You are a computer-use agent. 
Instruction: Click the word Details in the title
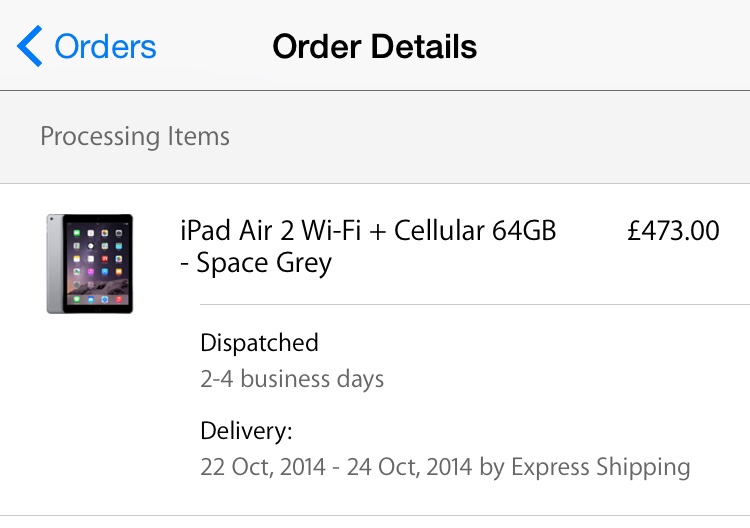point(420,47)
